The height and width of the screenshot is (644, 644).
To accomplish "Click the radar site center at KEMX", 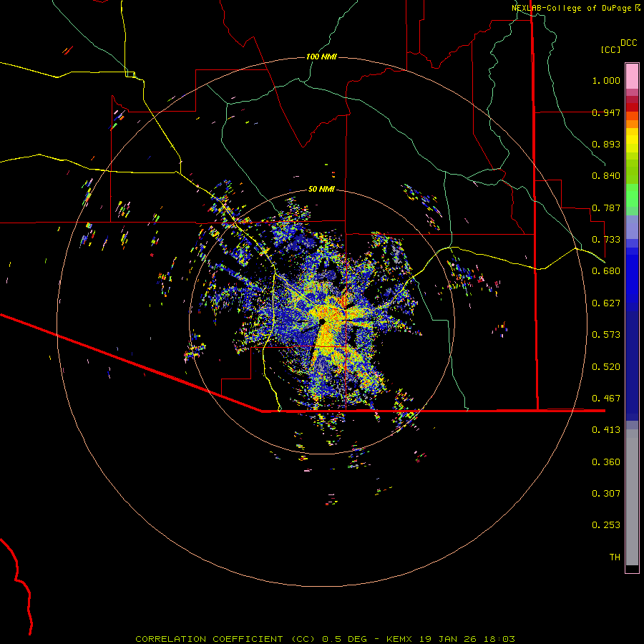I will [322, 321].
